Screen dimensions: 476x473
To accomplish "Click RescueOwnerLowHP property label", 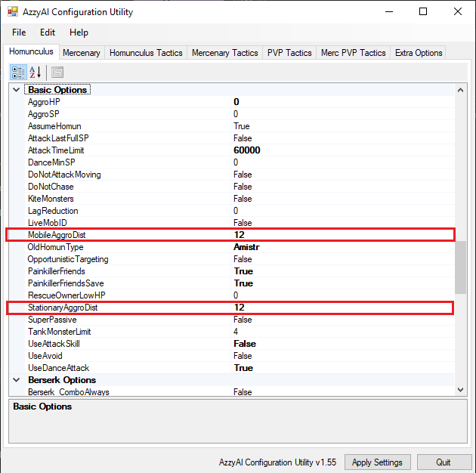I will coord(66,295).
